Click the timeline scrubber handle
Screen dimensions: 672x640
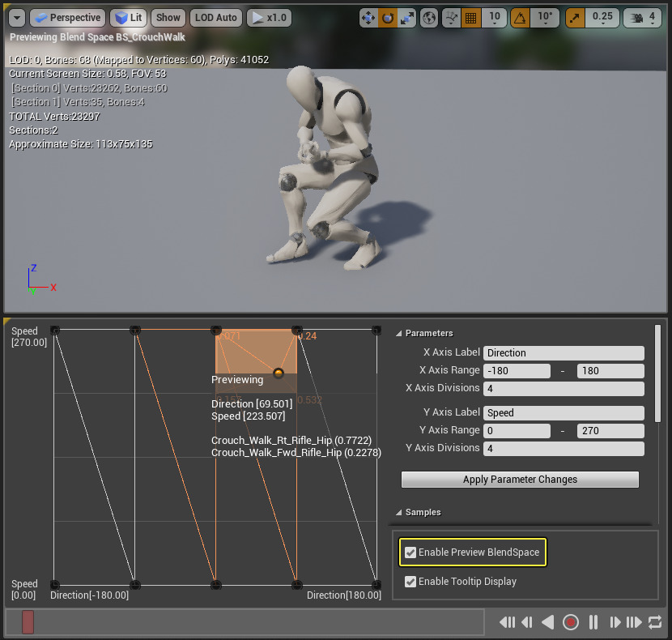point(28,622)
